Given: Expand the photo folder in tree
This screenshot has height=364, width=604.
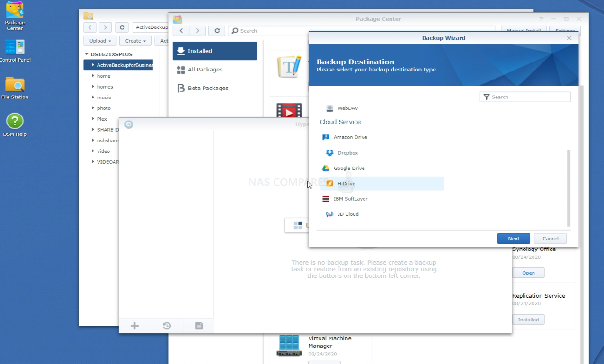Looking at the screenshot, I should coord(93,108).
